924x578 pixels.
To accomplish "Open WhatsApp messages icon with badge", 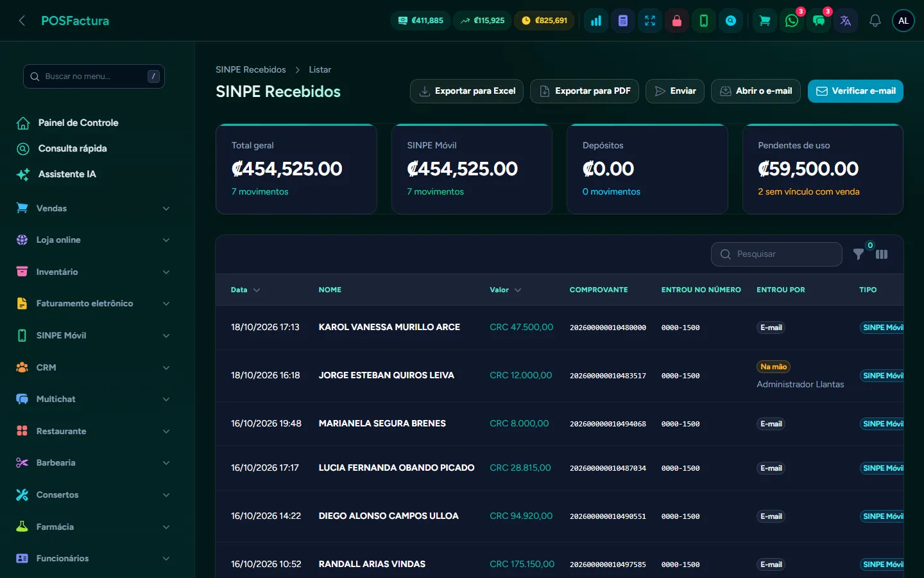I will click(x=792, y=21).
